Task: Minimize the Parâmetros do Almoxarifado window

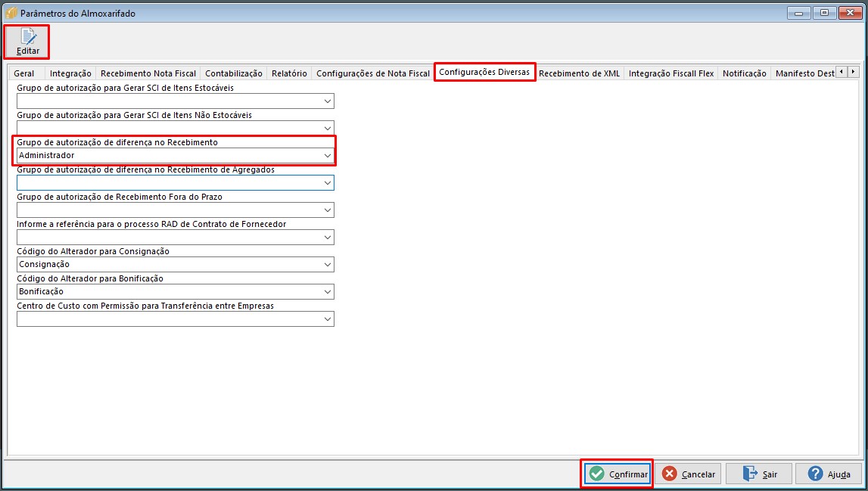Action: click(798, 13)
